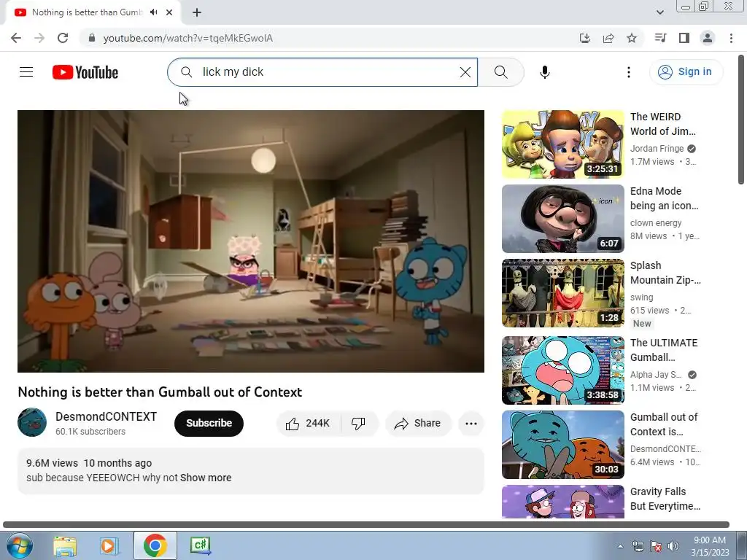Launch media player from taskbar

tap(109, 545)
